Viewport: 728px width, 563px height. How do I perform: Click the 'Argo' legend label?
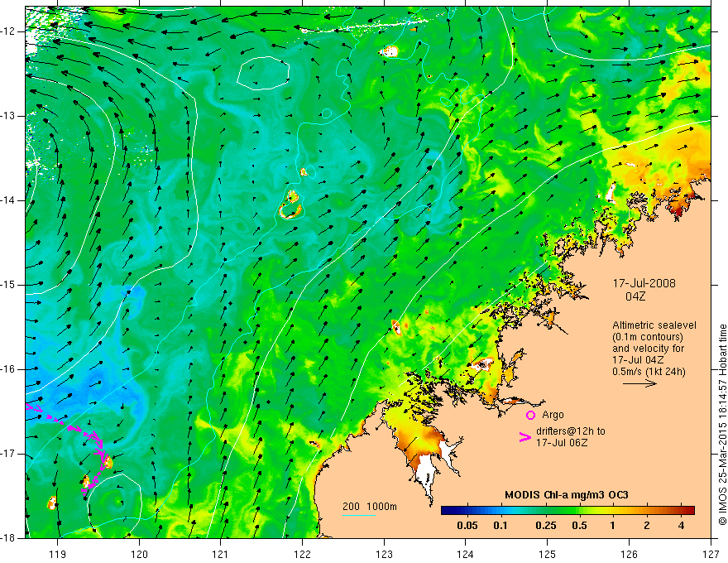[x=553, y=415]
